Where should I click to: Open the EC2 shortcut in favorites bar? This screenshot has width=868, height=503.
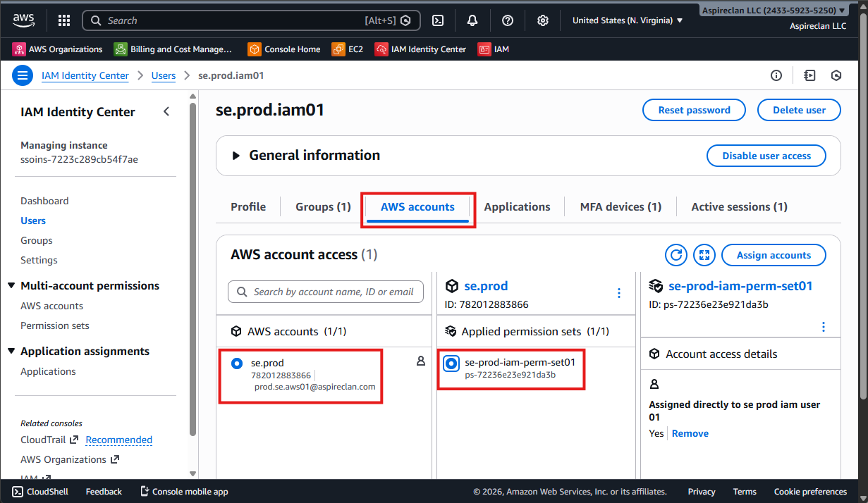pos(348,49)
